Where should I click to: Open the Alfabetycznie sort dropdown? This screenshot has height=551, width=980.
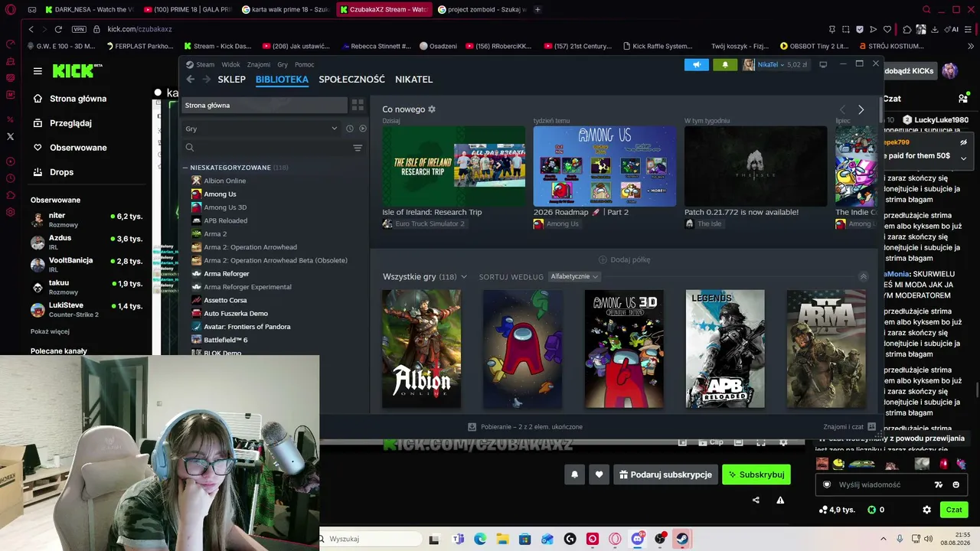574,276
